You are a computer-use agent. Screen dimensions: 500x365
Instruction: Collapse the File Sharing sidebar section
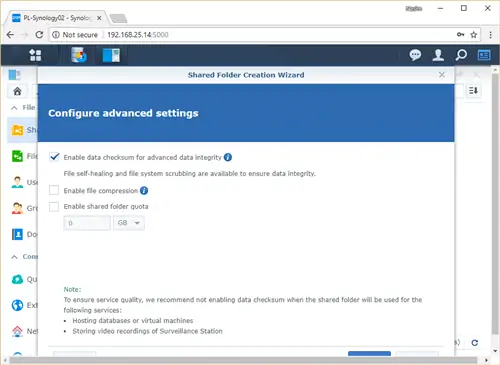(x=14, y=108)
